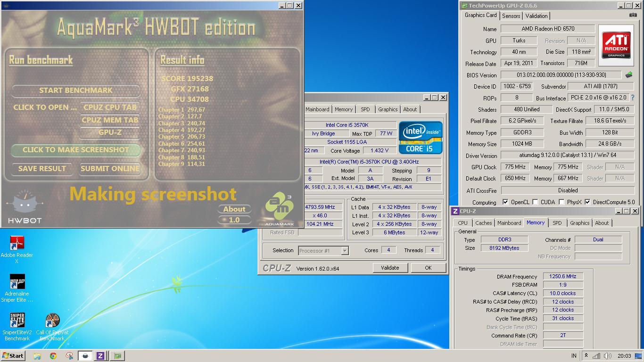Click the DRAM Frequency 1250.6 MHz field

pos(563,277)
